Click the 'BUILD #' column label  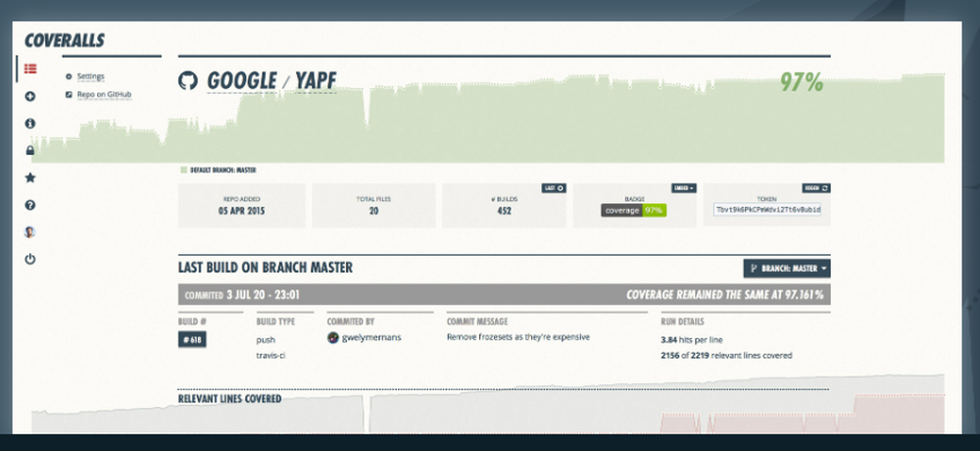(190, 322)
